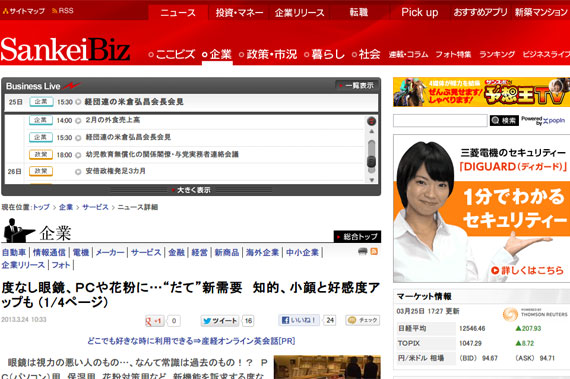Open the 予想王TV banner ad
The width and height of the screenshot is (570, 379).
(481, 92)
